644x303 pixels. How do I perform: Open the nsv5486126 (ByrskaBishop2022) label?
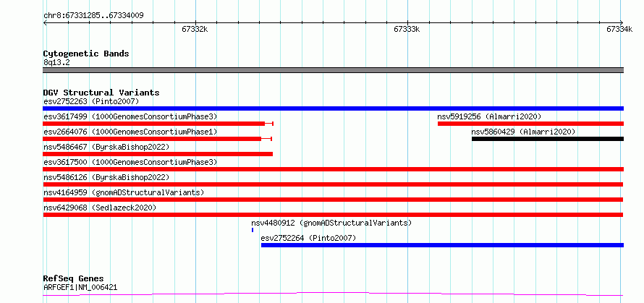click(x=106, y=177)
